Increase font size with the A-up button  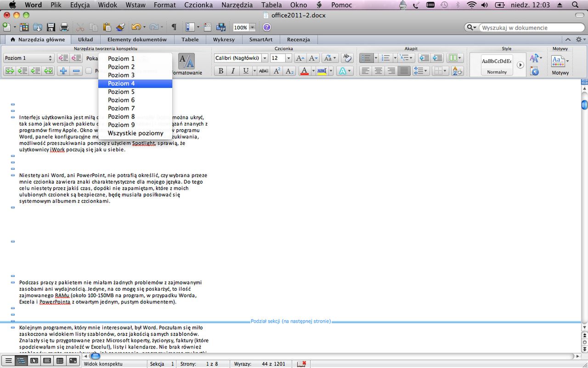pyautogui.click(x=300, y=58)
